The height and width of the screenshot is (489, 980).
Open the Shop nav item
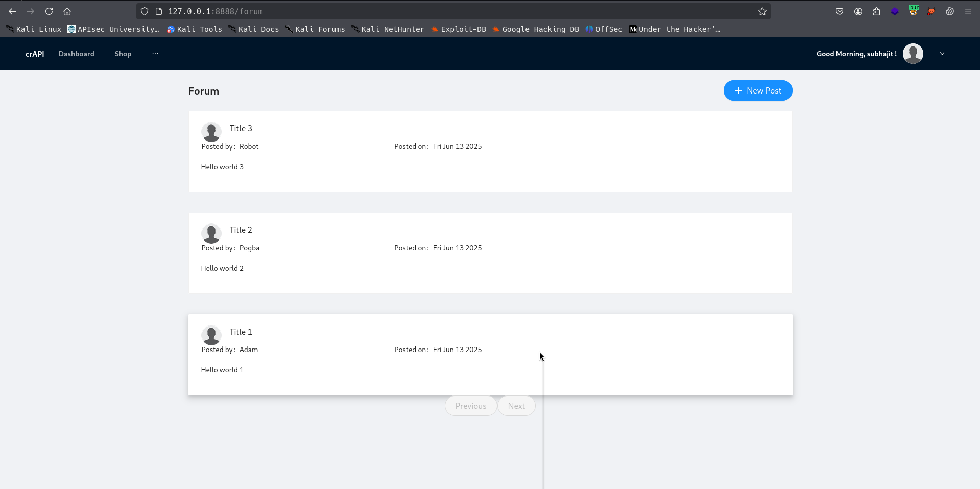point(123,54)
